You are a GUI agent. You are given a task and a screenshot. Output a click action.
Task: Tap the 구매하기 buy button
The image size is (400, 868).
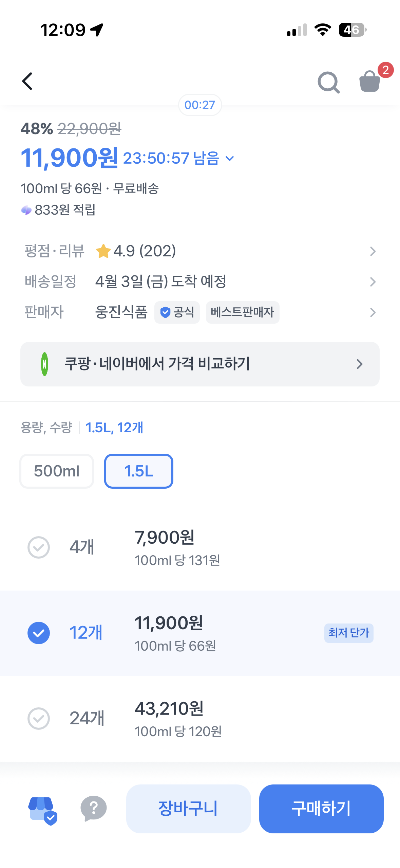(x=321, y=809)
